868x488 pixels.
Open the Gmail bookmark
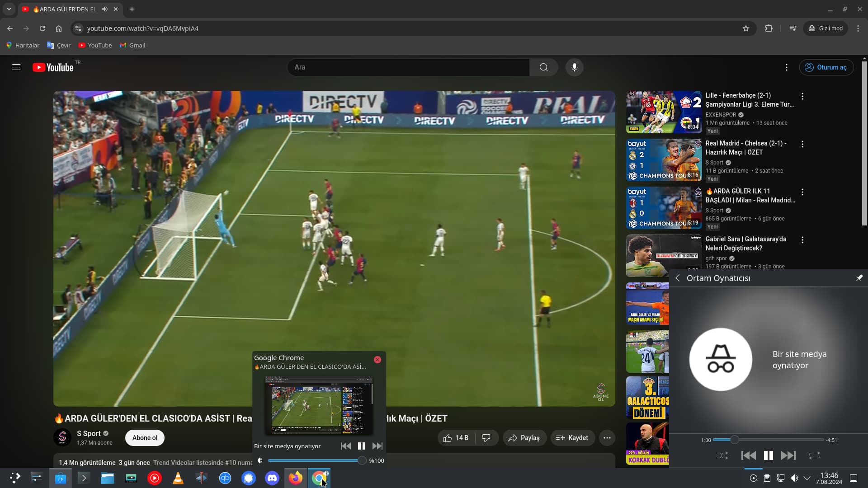point(132,45)
